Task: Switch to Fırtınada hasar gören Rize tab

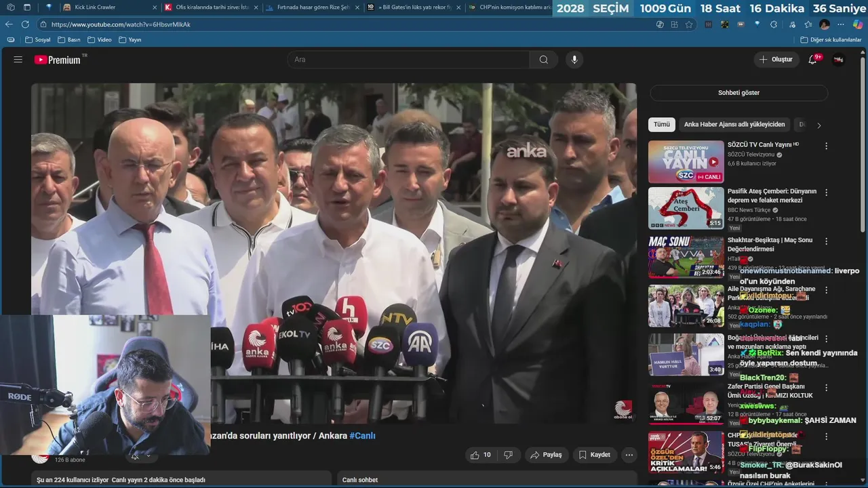Action: point(311,7)
